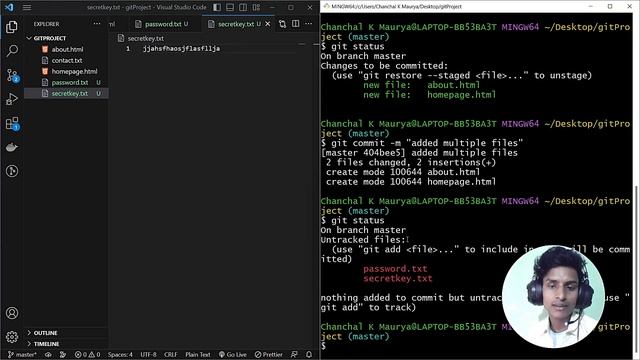Open contact.txt in the explorer
Viewport: 640px width, 360px height.
point(67,60)
